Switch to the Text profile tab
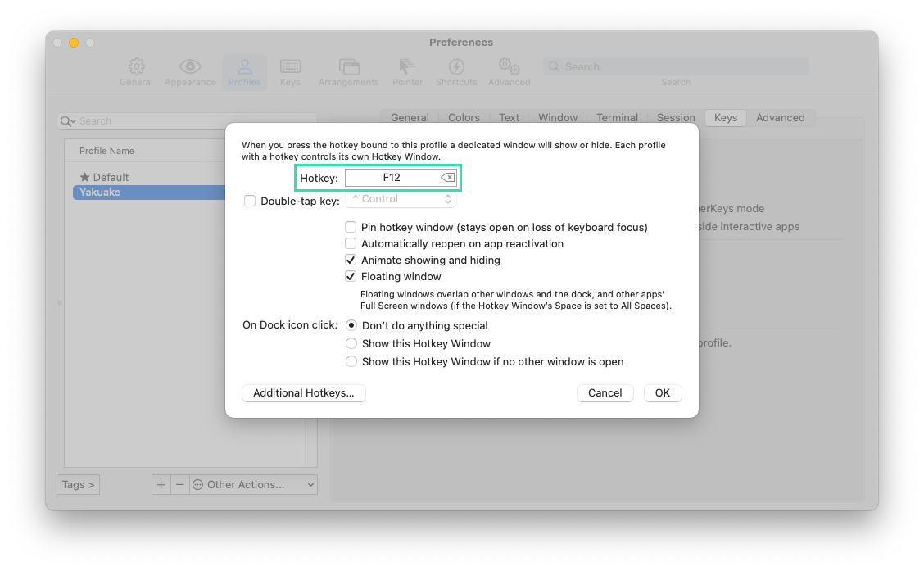 [x=510, y=117]
